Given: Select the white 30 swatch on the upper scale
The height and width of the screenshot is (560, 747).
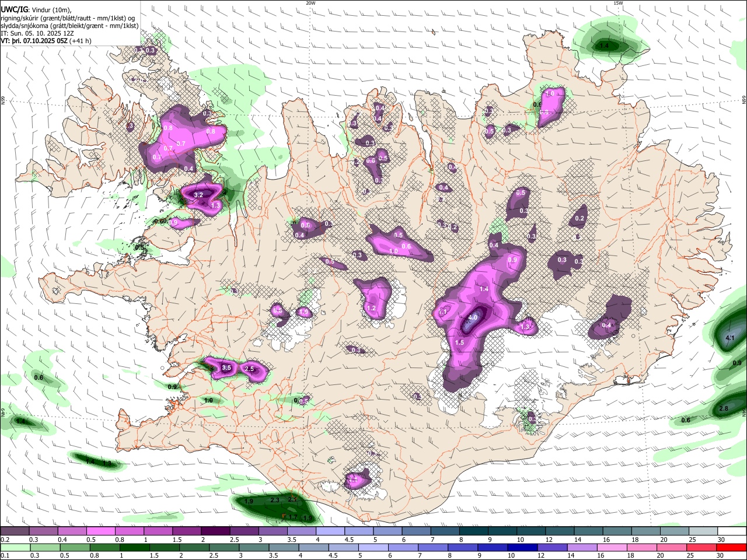Looking at the screenshot, I should coord(732,531).
